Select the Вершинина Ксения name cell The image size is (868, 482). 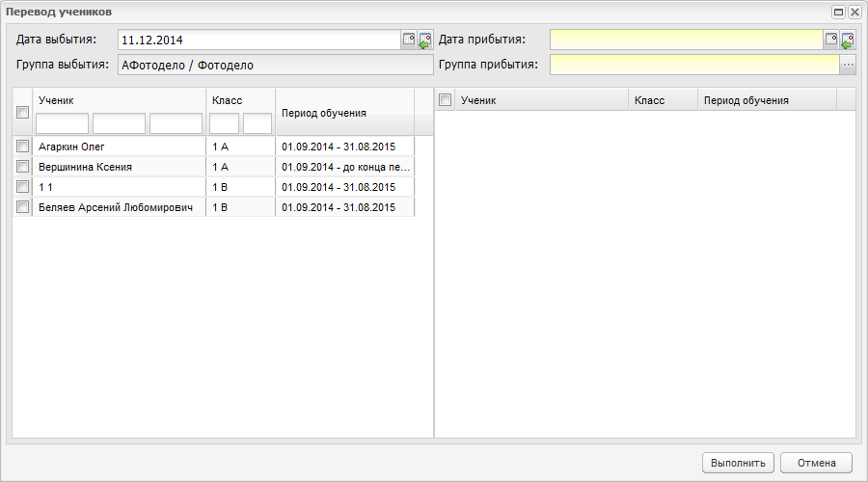(119, 167)
